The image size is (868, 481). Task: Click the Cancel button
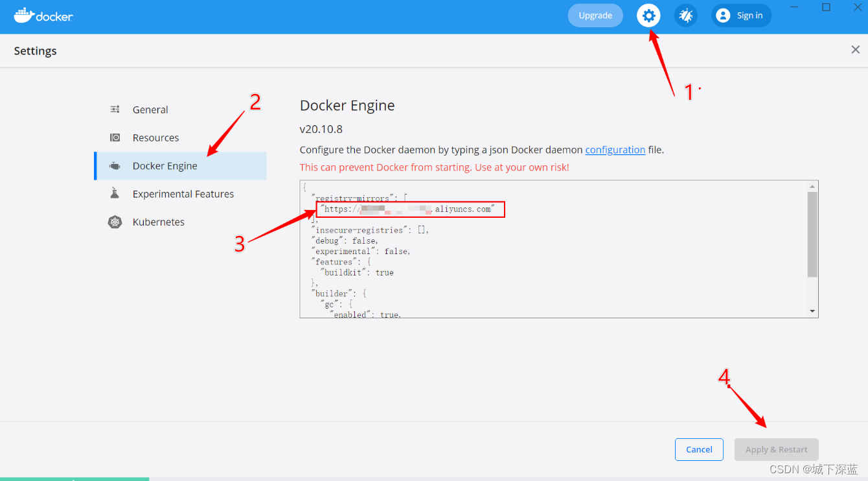[x=699, y=449]
